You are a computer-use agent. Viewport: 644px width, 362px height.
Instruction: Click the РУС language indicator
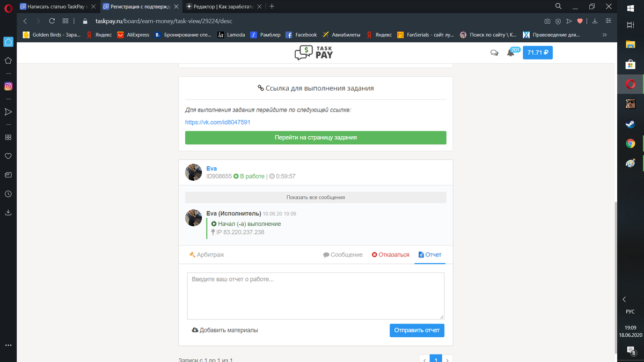pyautogui.click(x=630, y=312)
